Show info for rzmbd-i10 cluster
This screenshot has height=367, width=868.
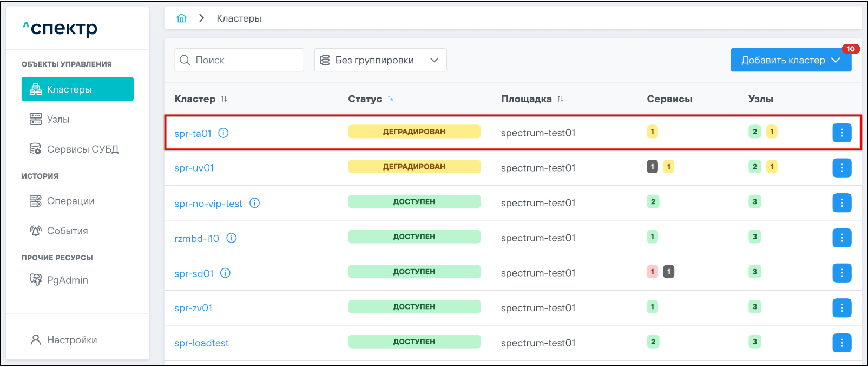click(232, 238)
